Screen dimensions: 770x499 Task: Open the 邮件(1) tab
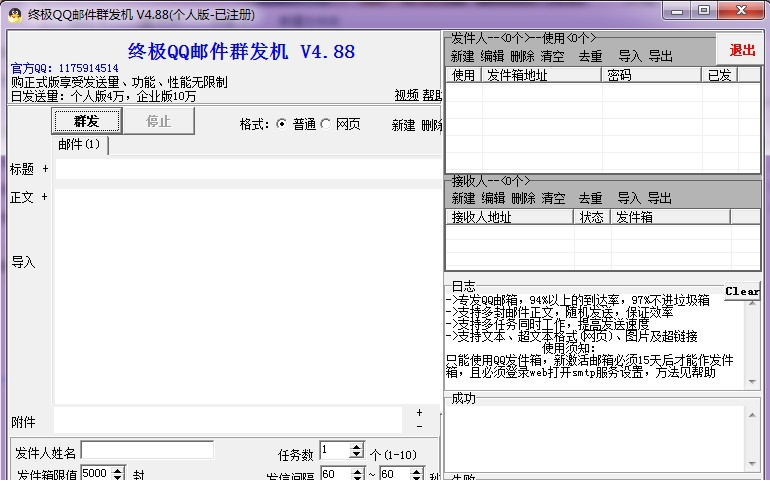(79, 144)
